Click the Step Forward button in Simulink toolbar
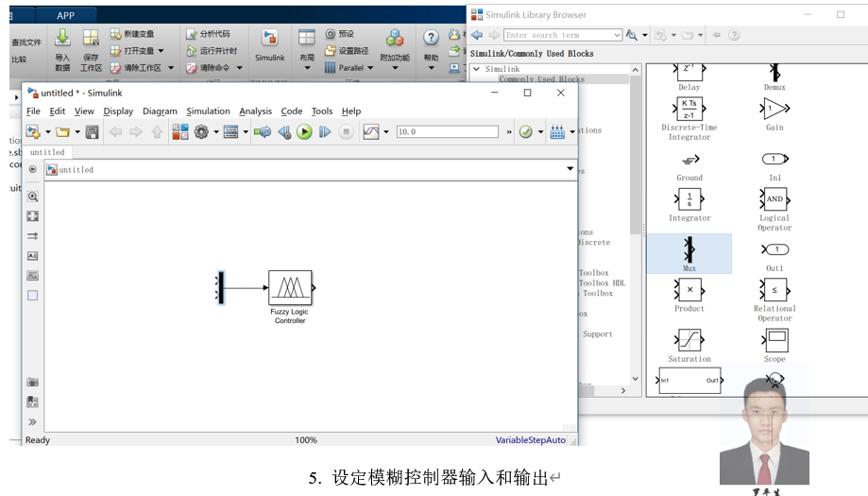Image resolution: width=868 pixels, height=496 pixels. click(x=325, y=131)
